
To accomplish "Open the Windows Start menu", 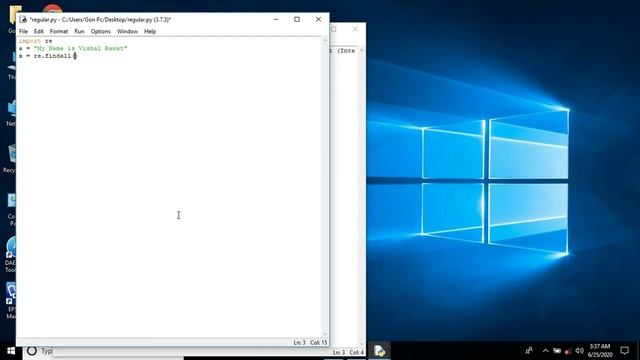I will click(11, 351).
